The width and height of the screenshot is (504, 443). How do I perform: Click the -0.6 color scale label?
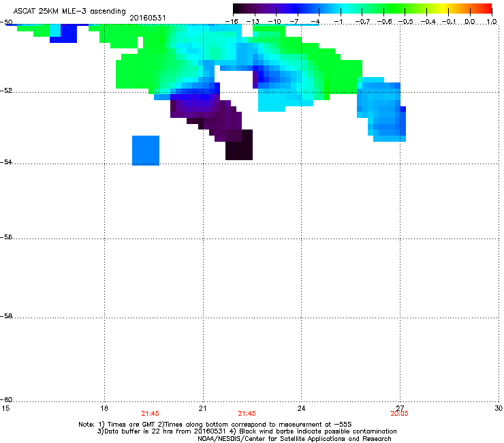(x=384, y=22)
